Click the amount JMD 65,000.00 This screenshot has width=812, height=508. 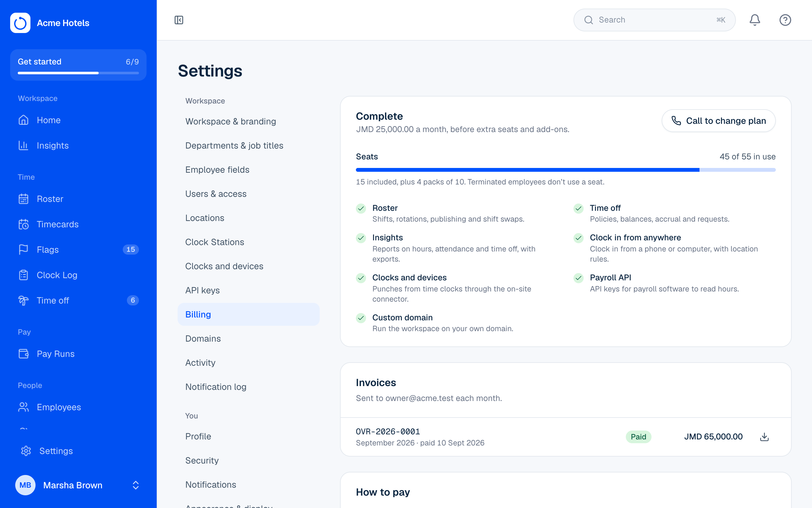[x=713, y=437]
